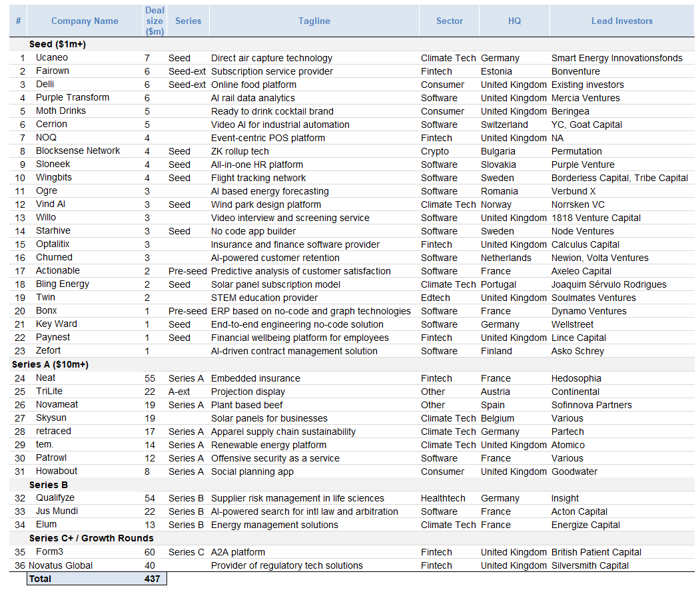Click the "Edtech" sector cell
This screenshot has height=596, width=700.
[x=436, y=298]
